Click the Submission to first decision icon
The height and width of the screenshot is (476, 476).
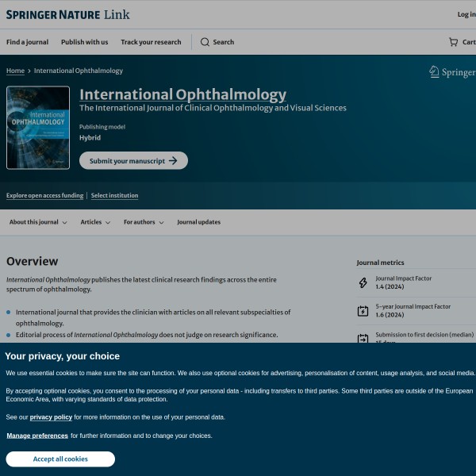(363, 338)
